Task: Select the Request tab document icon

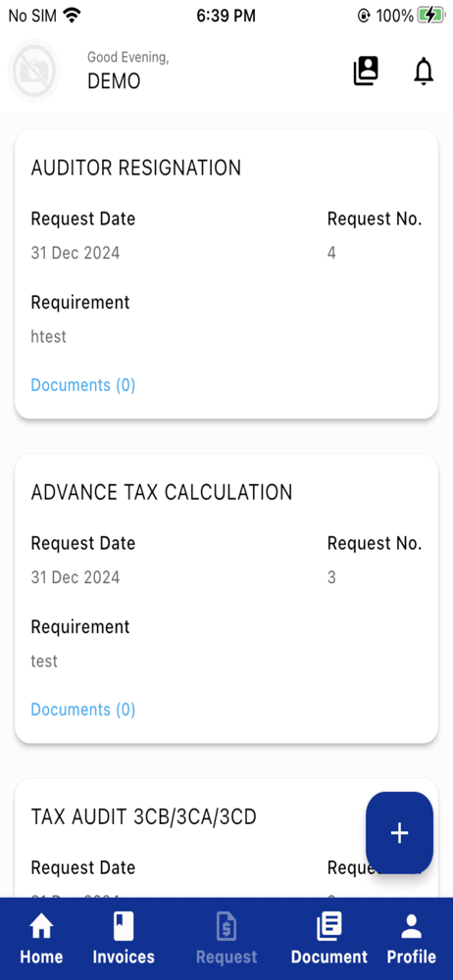Action: click(x=226, y=926)
